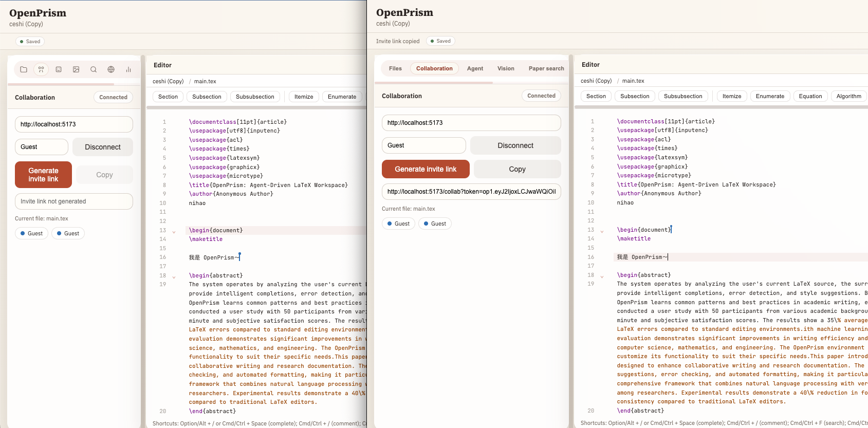Click Disconnect in the right window
868x428 pixels.
tap(515, 145)
